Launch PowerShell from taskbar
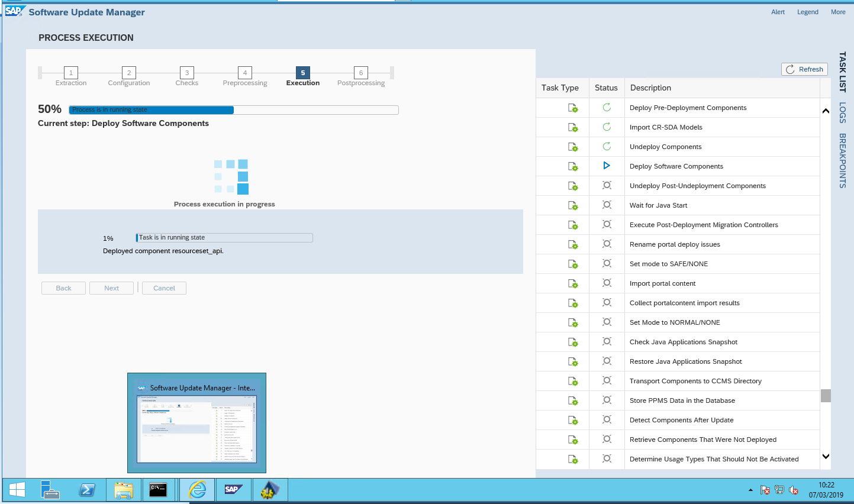 [x=87, y=490]
